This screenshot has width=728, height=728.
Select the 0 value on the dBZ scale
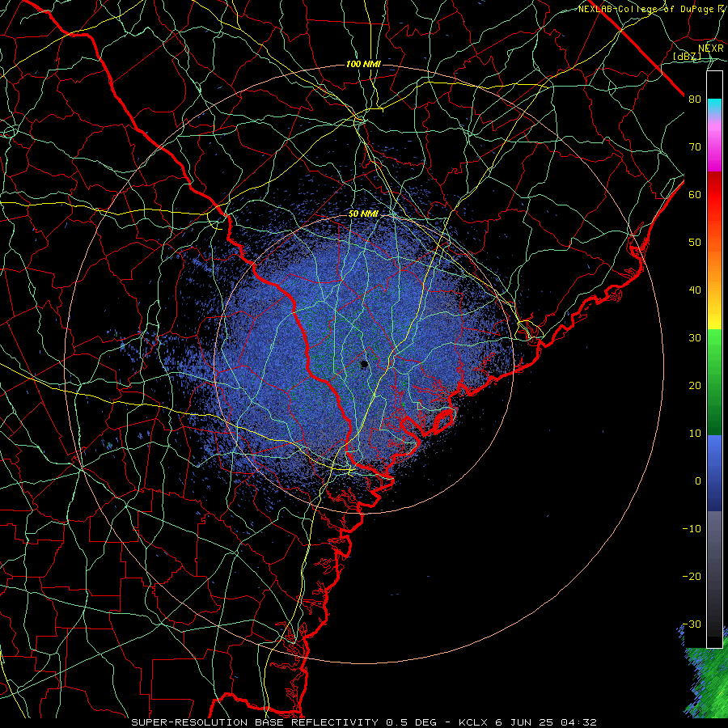[698, 481]
